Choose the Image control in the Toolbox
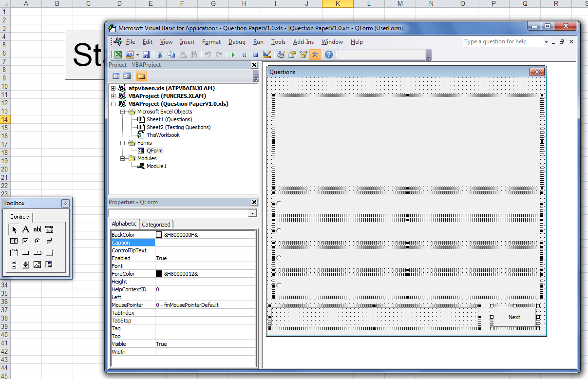The width and height of the screenshot is (588, 379). (x=38, y=265)
